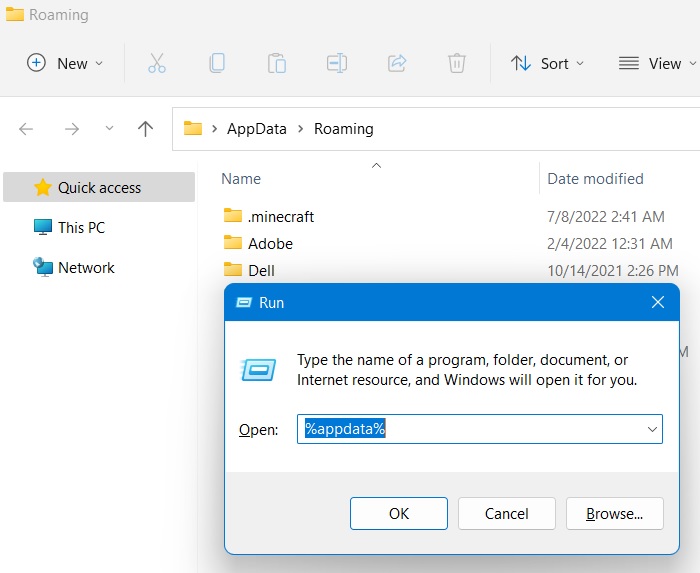Click the Roaming window title folder icon
The height and width of the screenshot is (573, 700).
pyautogui.click(x=15, y=14)
